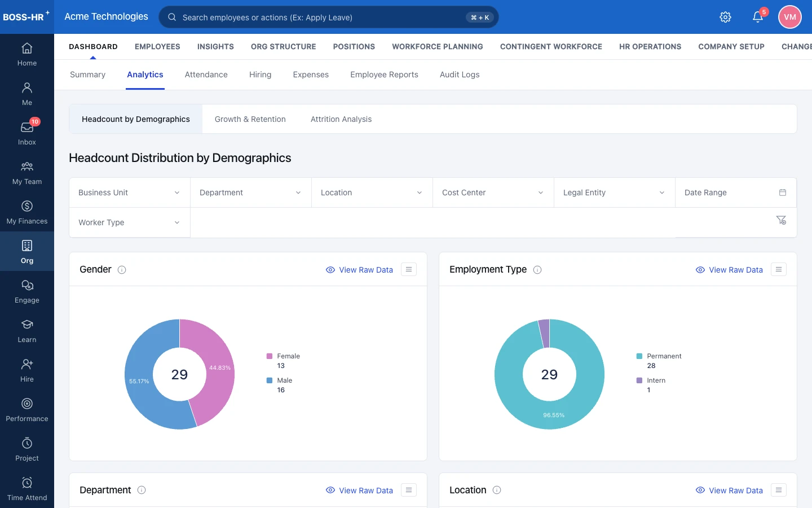Open Inbox with 10 notifications
The width and height of the screenshot is (812, 508).
point(27,134)
